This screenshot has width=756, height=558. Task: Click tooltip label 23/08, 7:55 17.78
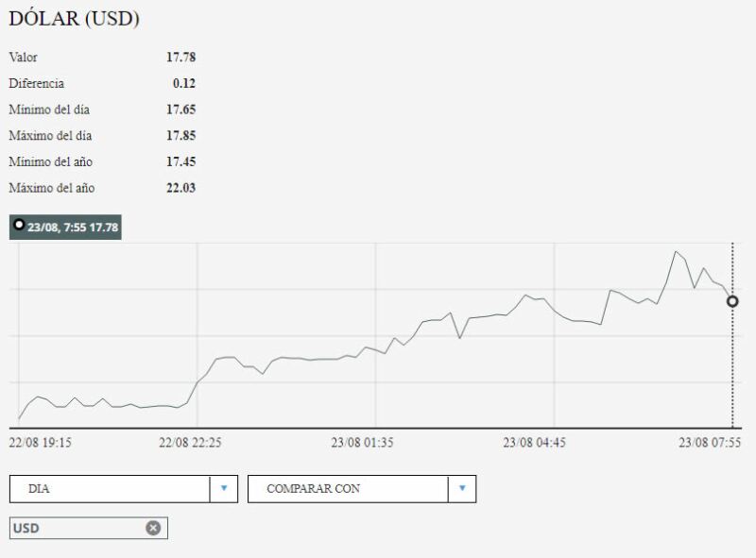(x=72, y=228)
